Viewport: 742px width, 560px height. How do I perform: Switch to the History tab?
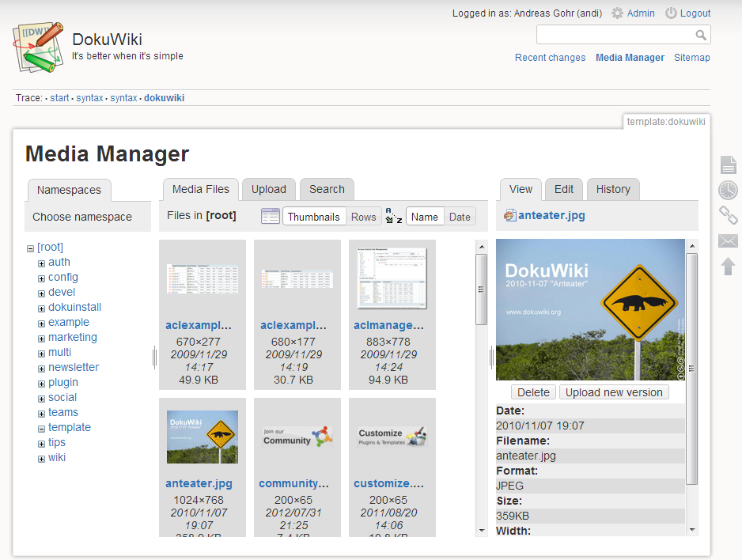click(613, 189)
